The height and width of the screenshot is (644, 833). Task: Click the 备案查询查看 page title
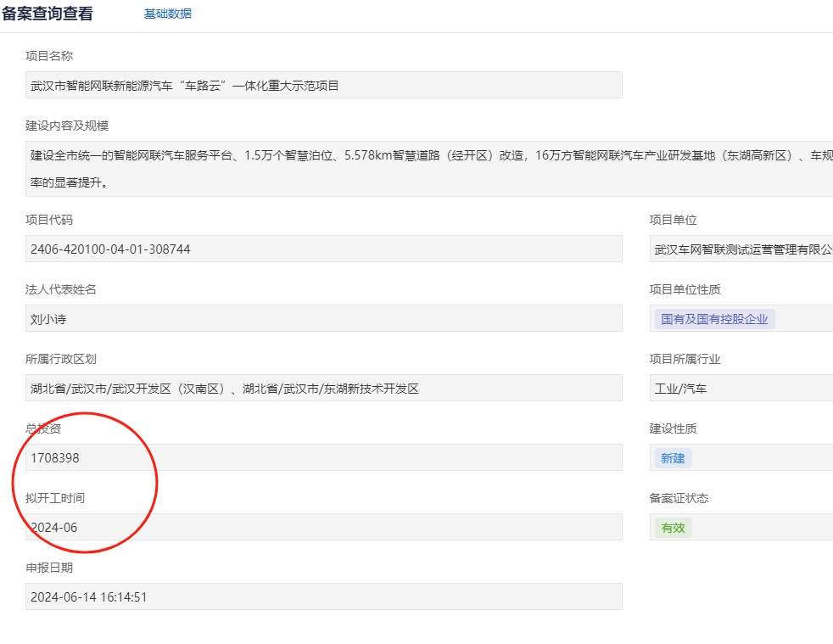pos(48,14)
